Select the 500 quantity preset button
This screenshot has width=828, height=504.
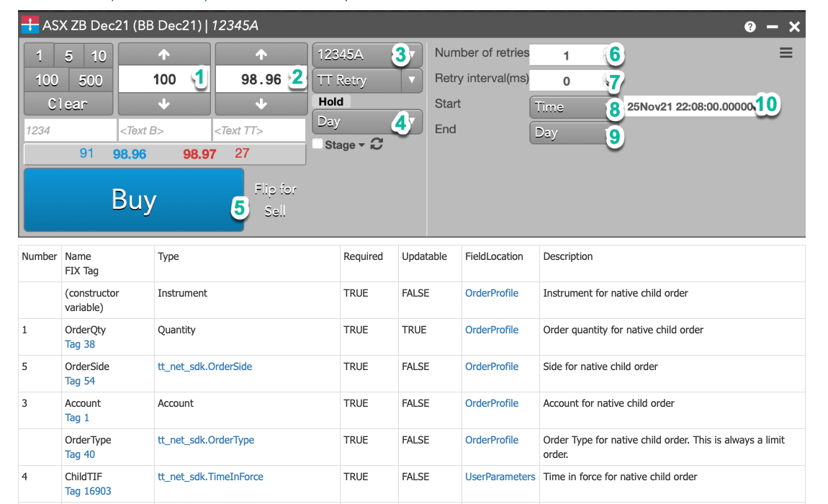point(91,80)
